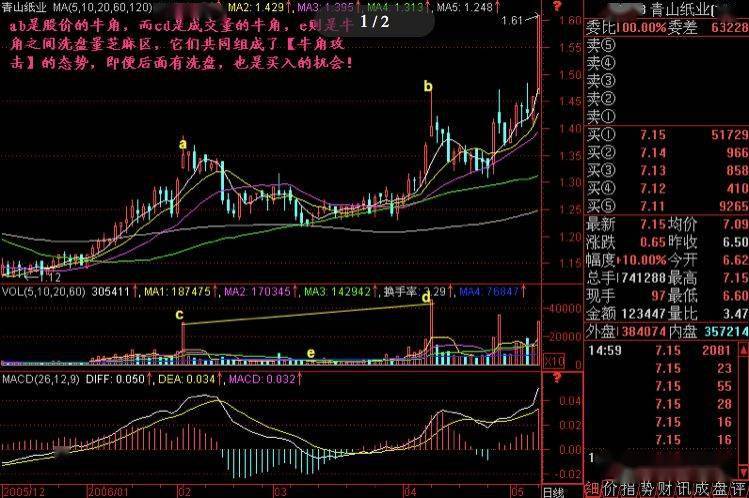Click the MA2: 1.429 value
The image size is (749, 498).
point(256,7)
